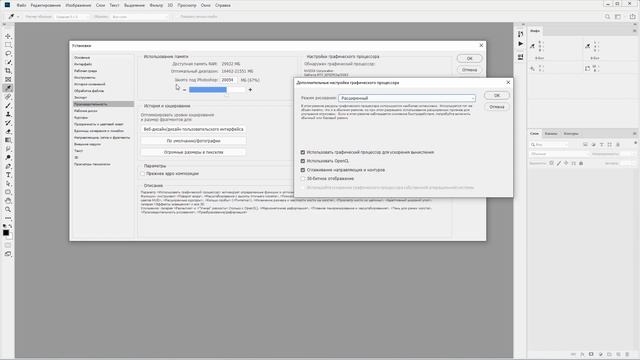Open the workspace switcher at top right
The width and height of the screenshot is (640, 360).
pos(618,17)
